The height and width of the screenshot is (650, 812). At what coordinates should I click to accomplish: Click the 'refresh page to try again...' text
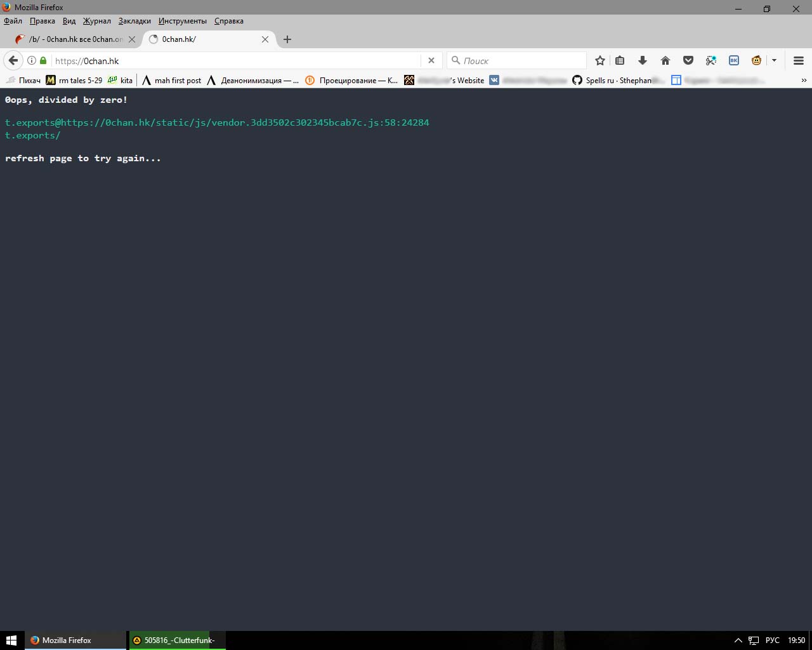coord(83,158)
